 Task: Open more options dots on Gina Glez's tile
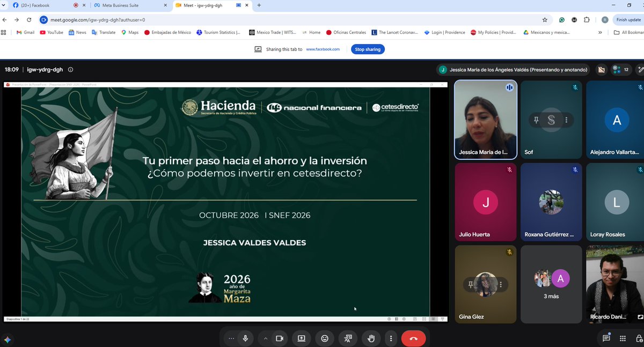click(x=501, y=285)
